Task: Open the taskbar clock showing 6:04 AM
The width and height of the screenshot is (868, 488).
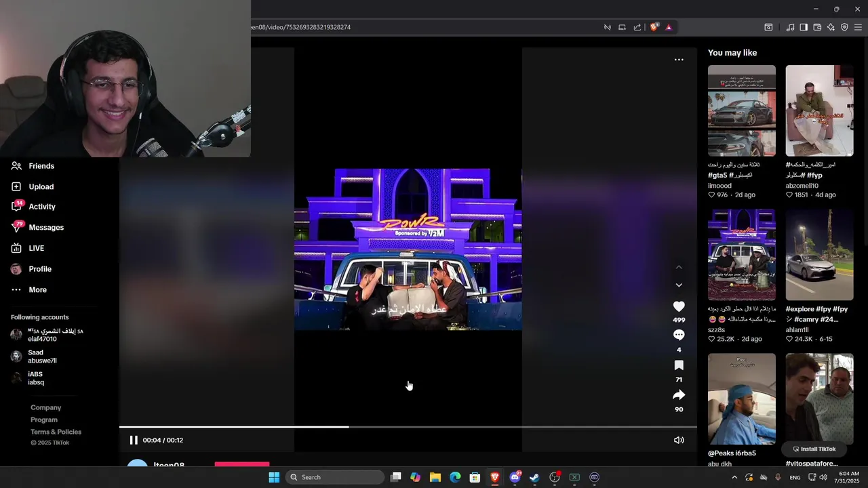Action: tap(848, 477)
